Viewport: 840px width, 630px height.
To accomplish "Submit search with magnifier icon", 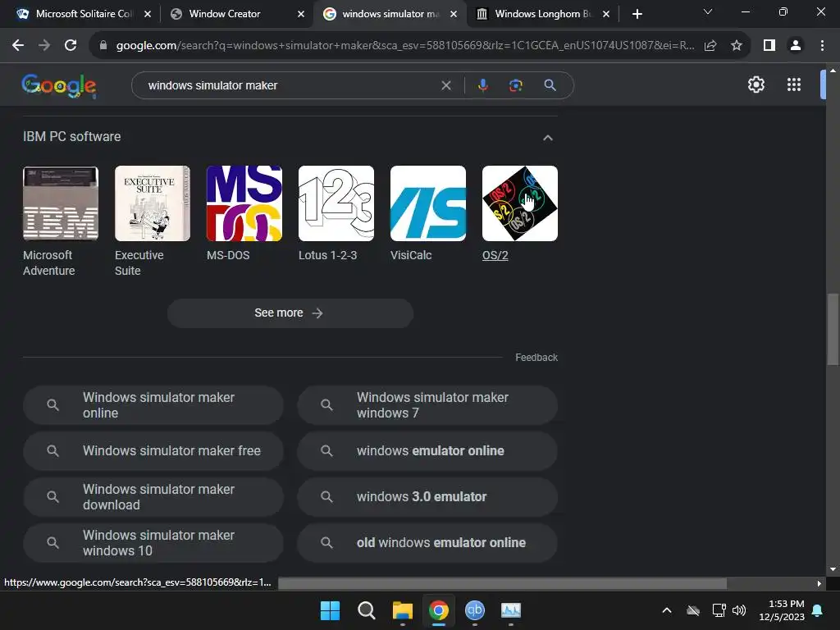I will pos(550,85).
